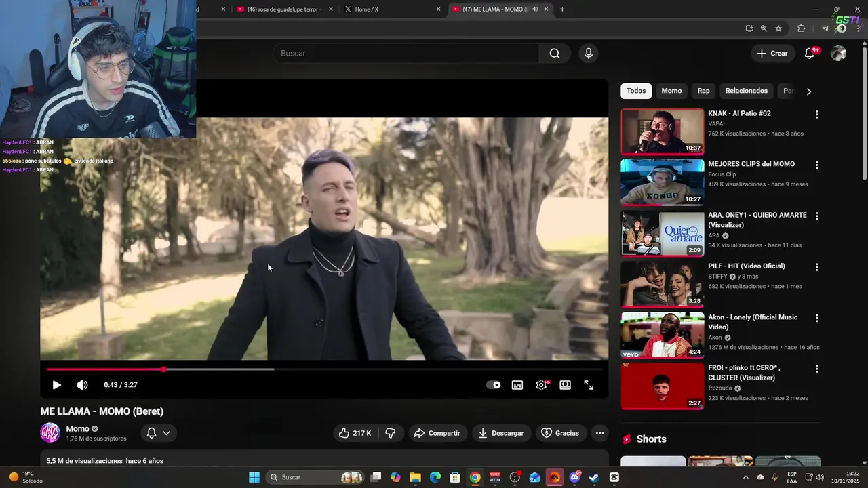Open the Momo channel name link

[x=77, y=428]
